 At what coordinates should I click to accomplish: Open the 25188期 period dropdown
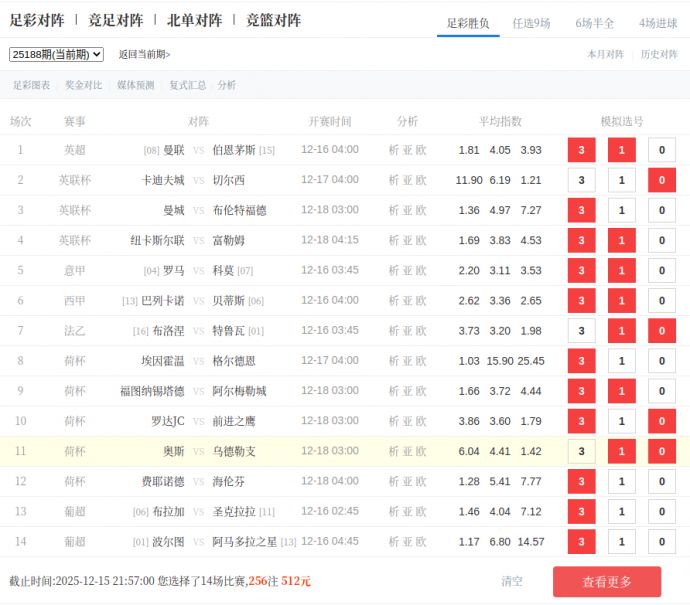(x=56, y=54)
